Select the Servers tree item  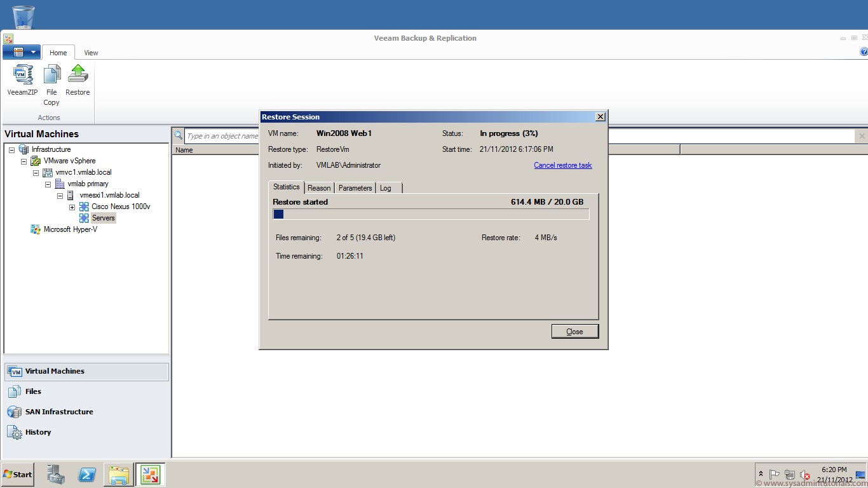(103, 218)
